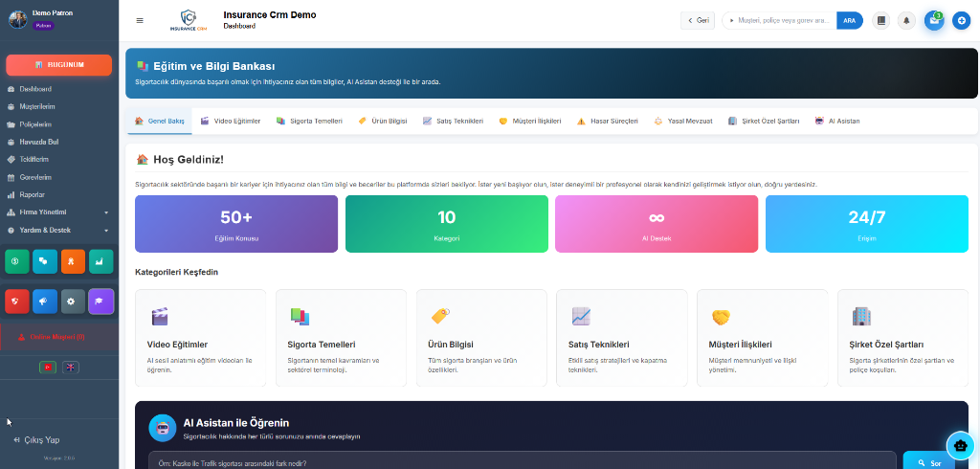Image resolution: width=980 pixels, height=469 pixels.
Task: Open the purple graduation cap tile
Action: point(100,301)
